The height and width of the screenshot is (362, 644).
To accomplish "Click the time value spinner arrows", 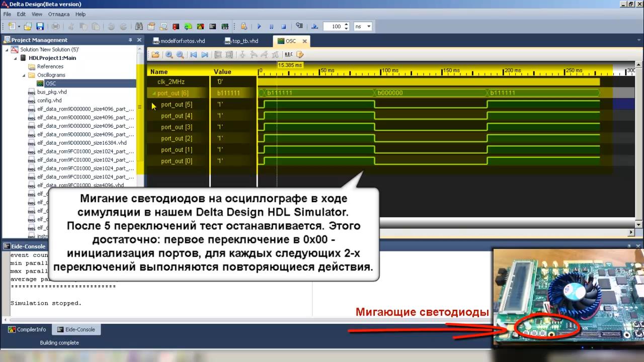I will [346, 27].
